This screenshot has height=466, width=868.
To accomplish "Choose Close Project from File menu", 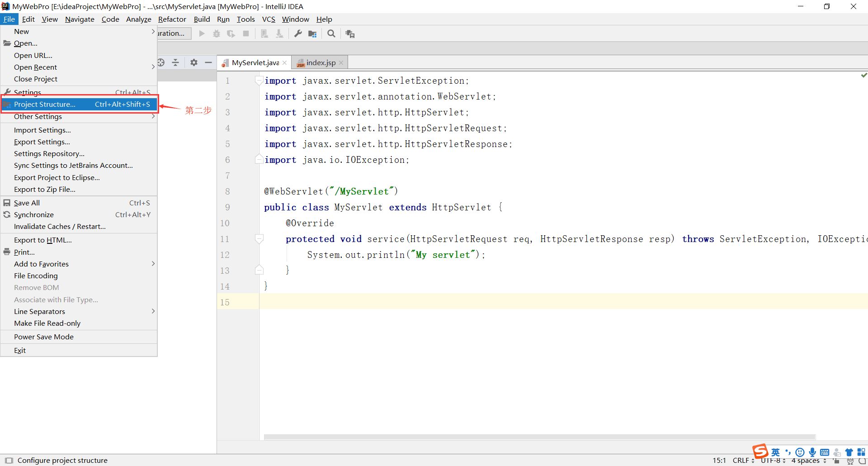I will pyautogui.click(x=79, y=79).
